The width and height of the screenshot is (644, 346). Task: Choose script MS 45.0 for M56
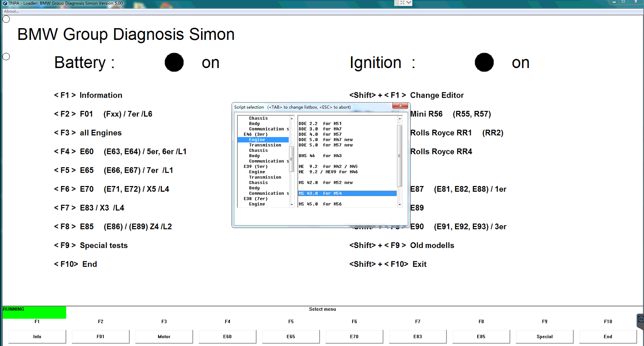[320, 204]
